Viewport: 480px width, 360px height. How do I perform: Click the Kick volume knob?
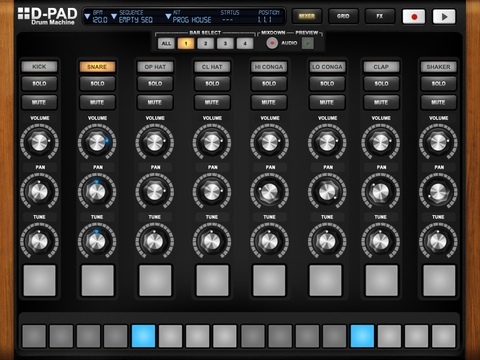pyautogui.click(x=39, y=142)
